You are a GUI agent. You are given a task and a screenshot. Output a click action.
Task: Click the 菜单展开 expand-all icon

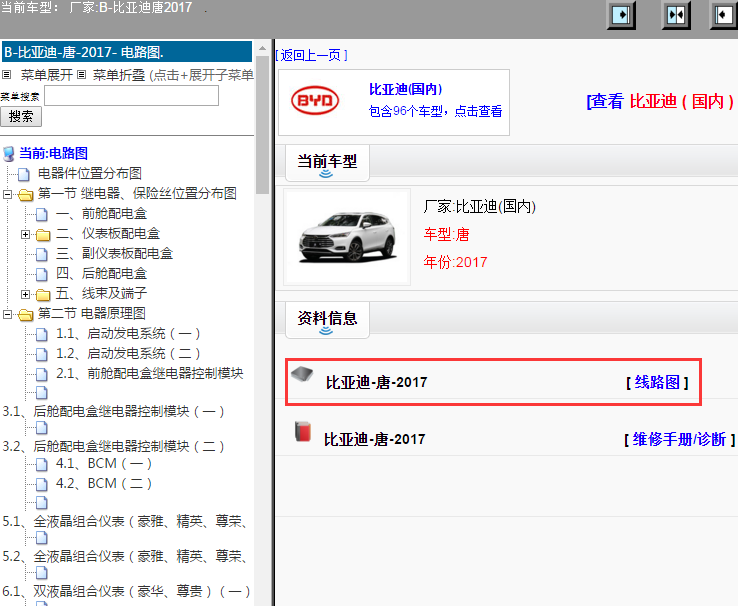(7, 75)
